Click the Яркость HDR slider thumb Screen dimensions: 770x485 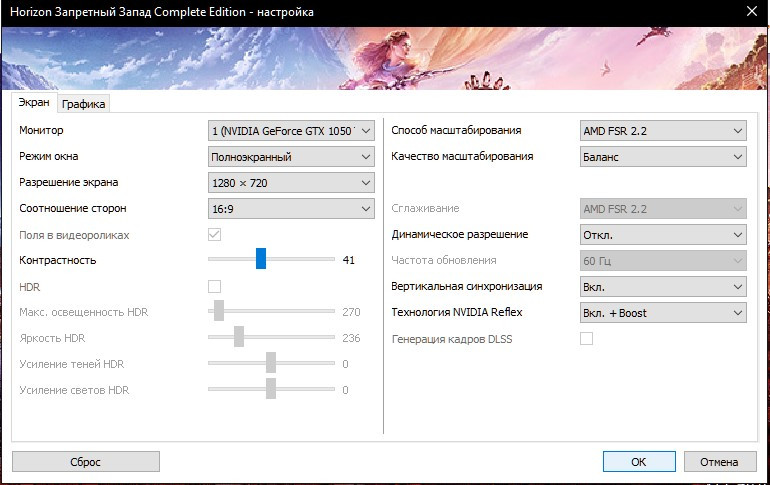239,337
